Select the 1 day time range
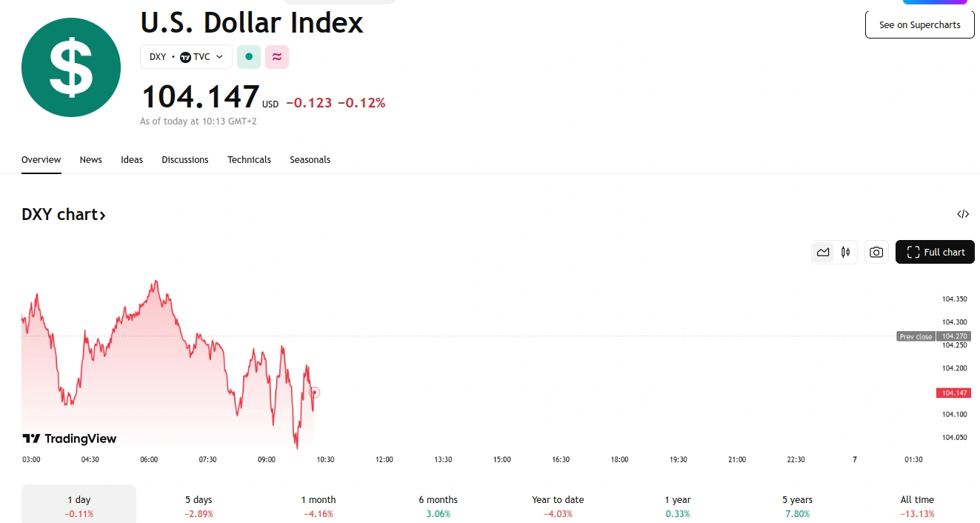The width and height of the screenshot is (980, 523). tap(79, 506)
